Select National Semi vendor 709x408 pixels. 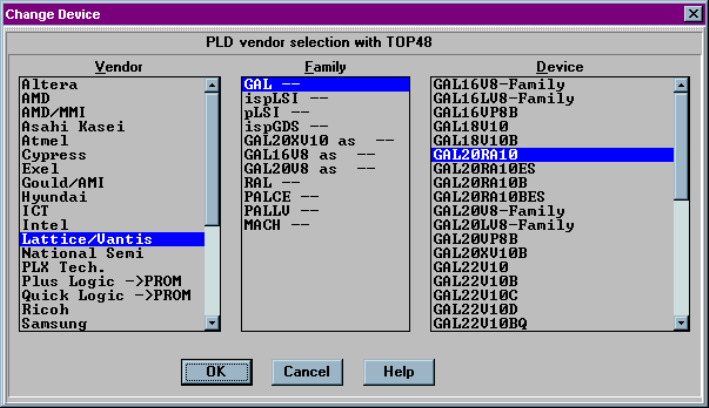pos(112,253)
